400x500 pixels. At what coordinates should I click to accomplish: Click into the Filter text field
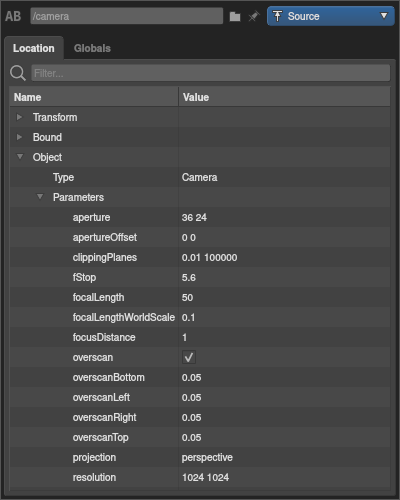tap(211, 73)
